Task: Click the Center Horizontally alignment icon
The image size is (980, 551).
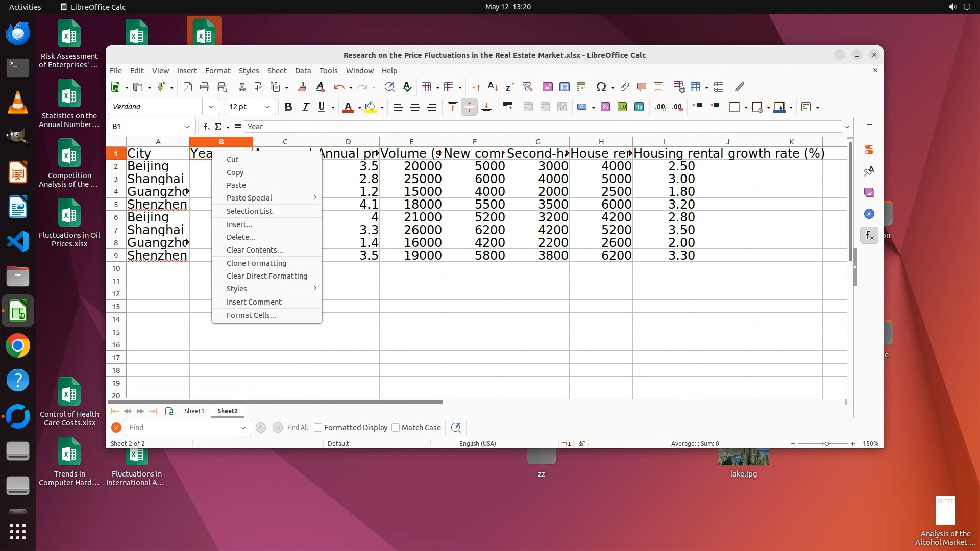Action: click(x=414, y=107)
